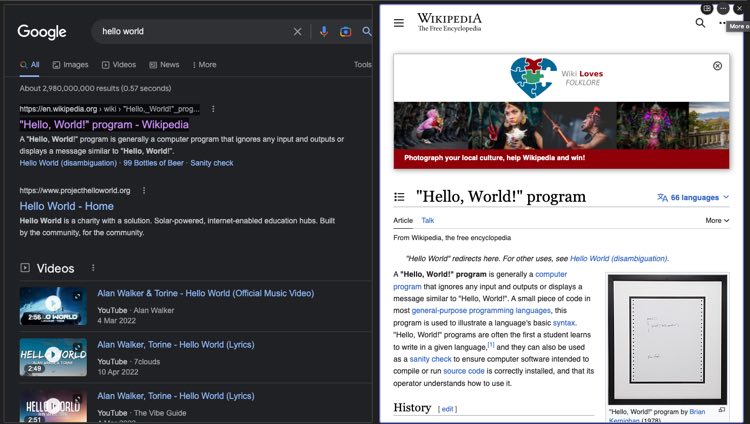The image size is (750, 424).
Task: Edit the History section
Action: point(447,409)
